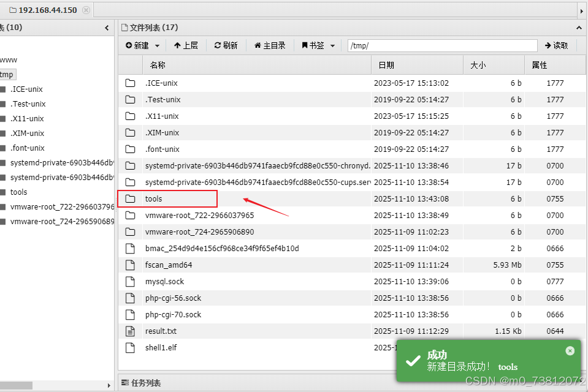The height and width of the screenshot is (392, 588).
Task: Click the tree horizontal scrollbar thumb
Action: tap(16, 385)
